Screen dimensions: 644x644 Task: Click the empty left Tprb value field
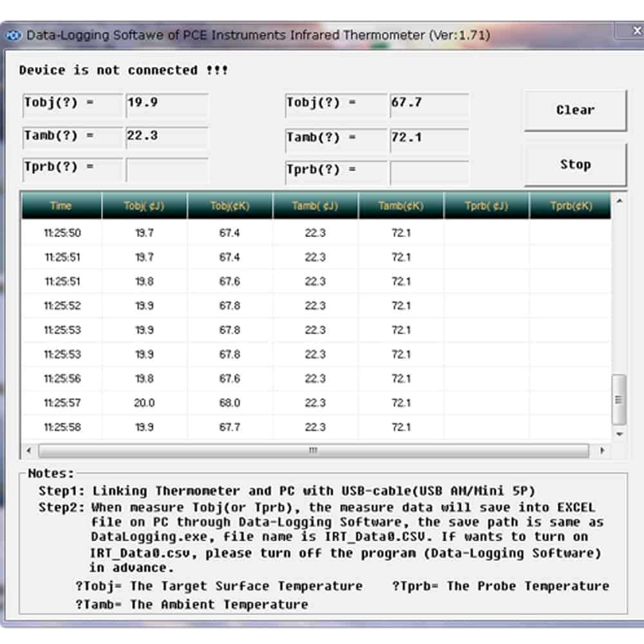coord(167,170)
